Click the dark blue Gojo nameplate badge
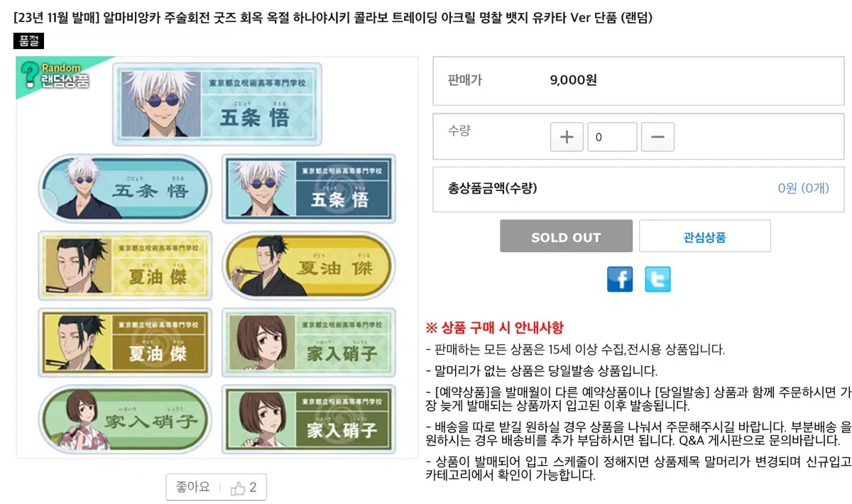 pos(309,188)
